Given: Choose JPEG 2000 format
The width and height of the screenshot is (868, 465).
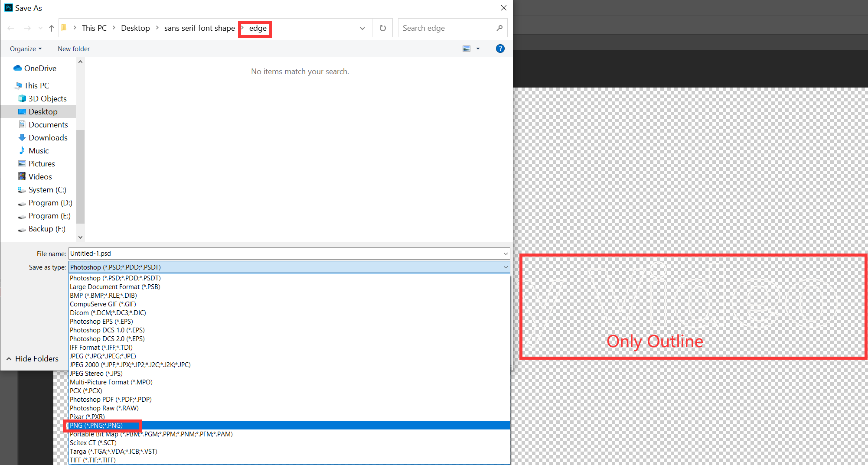Looking at the screenshot, I should coord(289,365).
